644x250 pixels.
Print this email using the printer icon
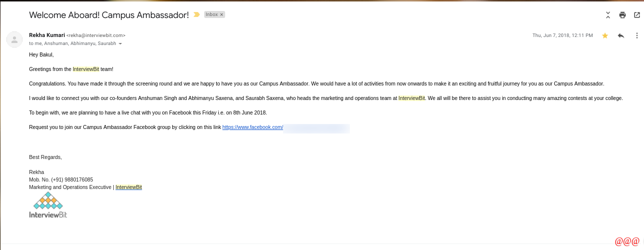623,15
